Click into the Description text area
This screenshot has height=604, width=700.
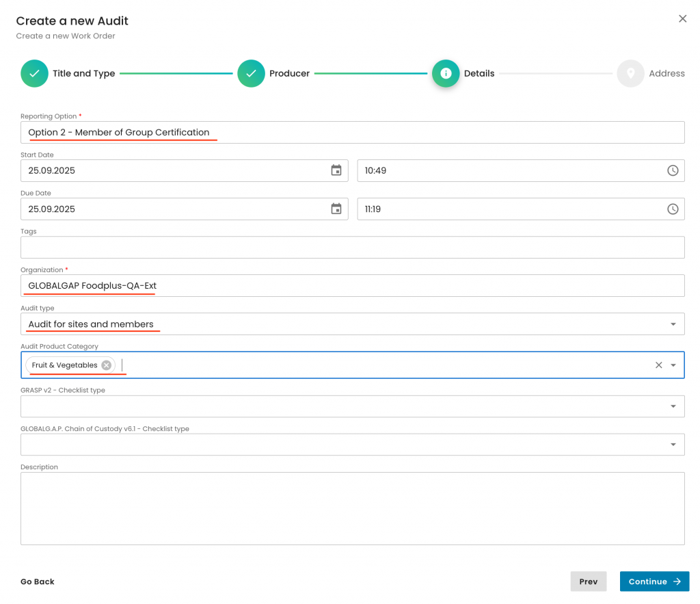point(352,508)
